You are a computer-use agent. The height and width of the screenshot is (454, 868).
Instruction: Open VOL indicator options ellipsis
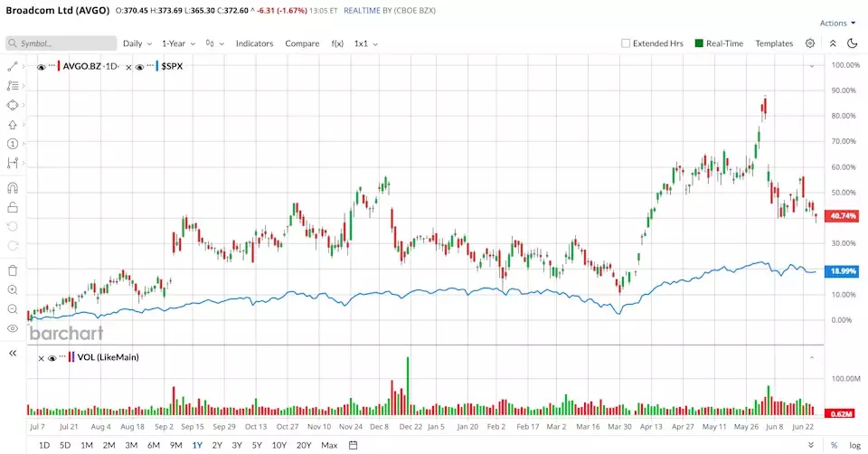(x=62, y=356)
